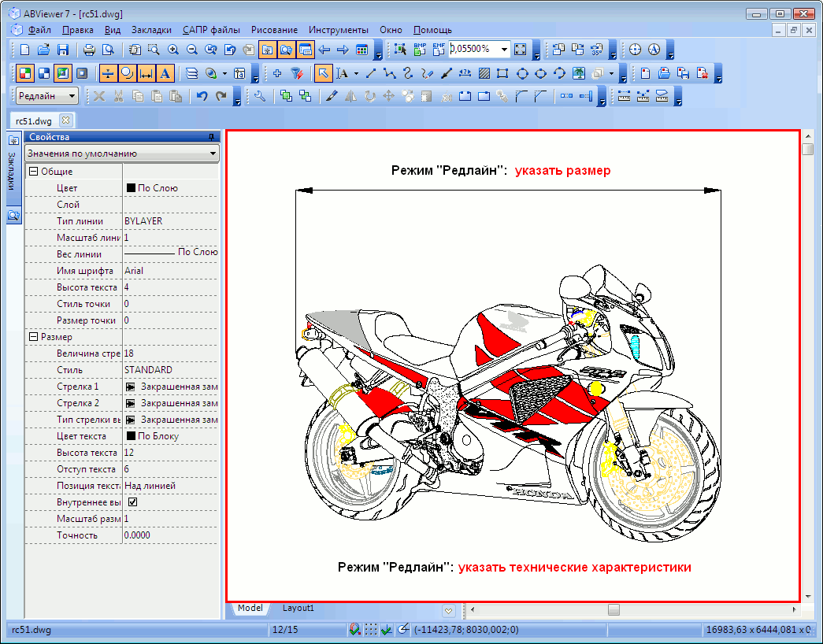Toggle dimensions display button
Screen dimensions: 823x644
click(146, 73)
